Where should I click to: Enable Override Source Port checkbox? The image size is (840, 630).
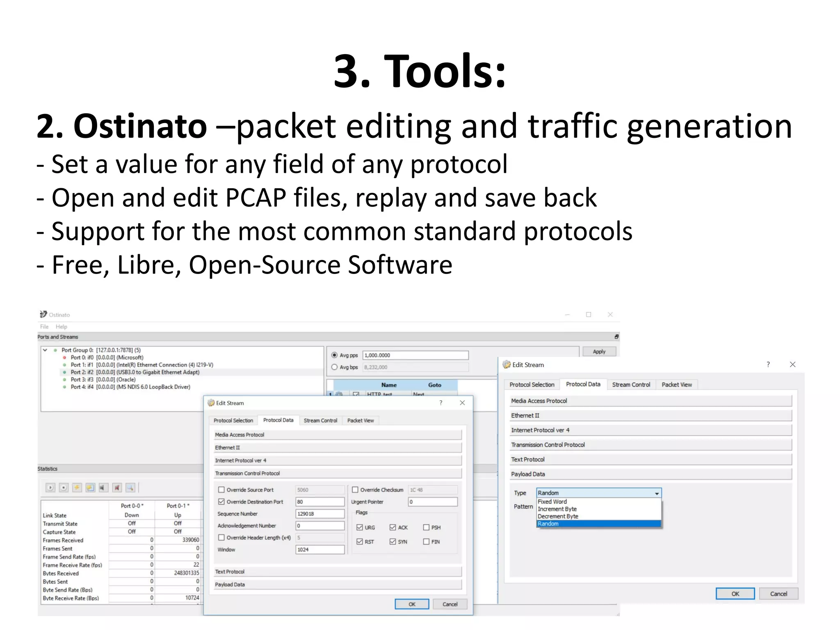coord(221,490)
